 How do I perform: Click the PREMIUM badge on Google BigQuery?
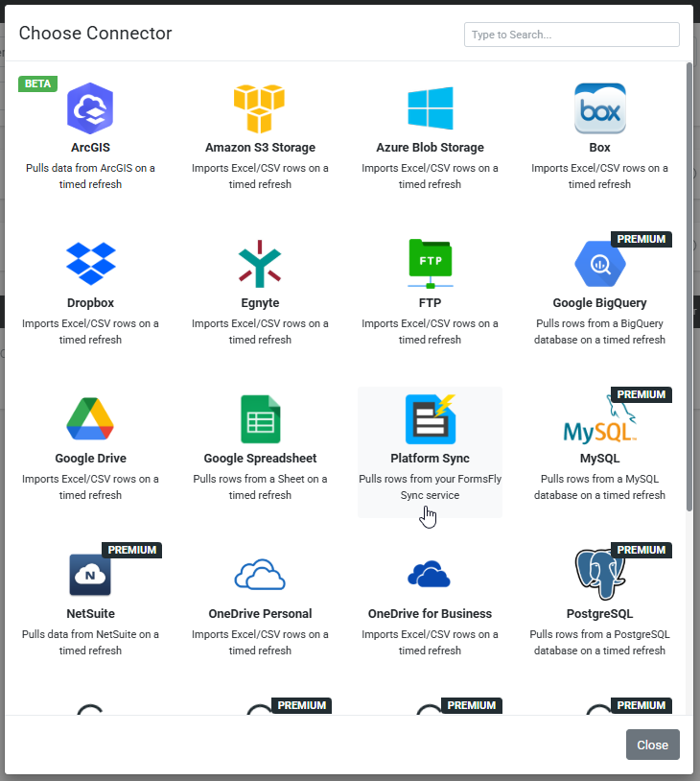tap(642, 239)
